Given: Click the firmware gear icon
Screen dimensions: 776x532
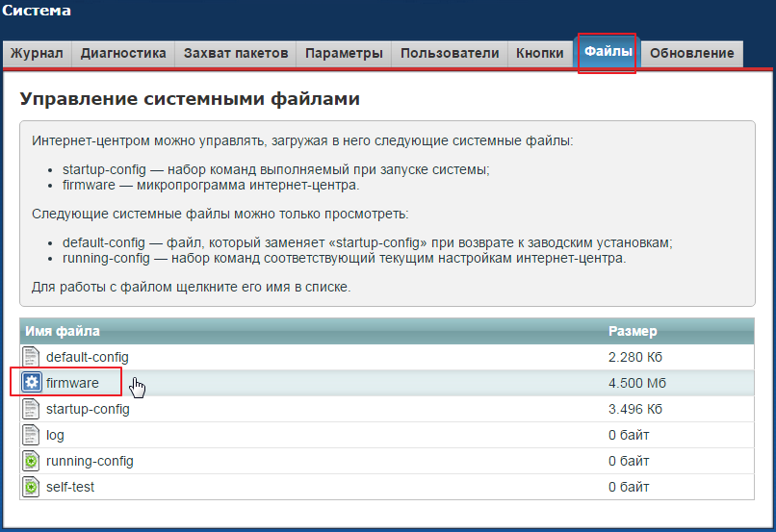Looking at the screenshot, I should pos(32,382).
